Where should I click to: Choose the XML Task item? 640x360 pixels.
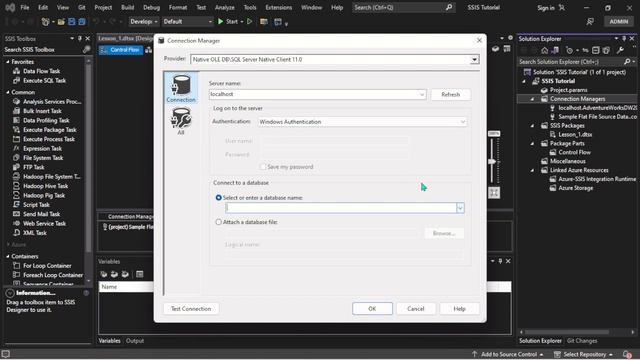(x=34, y=233)
